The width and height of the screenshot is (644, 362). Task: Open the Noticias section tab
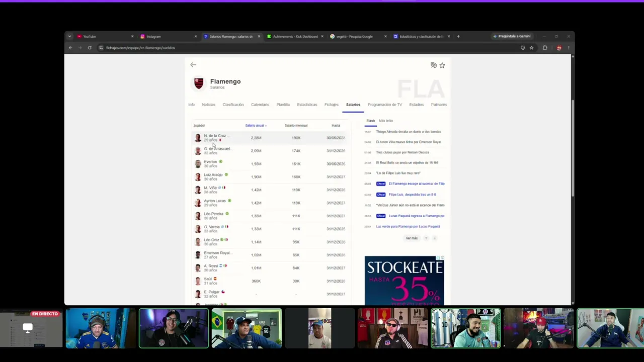tap(209, 105)
